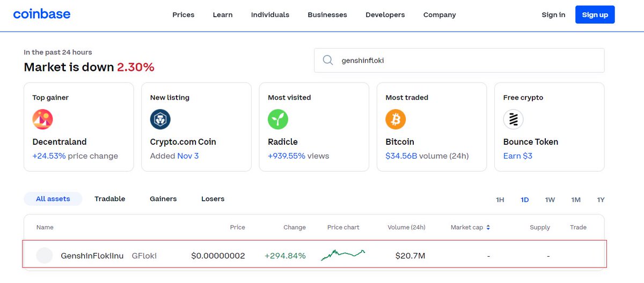The width and height of the screenshot is (644, 283).
Task: Select the All assets tab
Action: pos(53,199)
